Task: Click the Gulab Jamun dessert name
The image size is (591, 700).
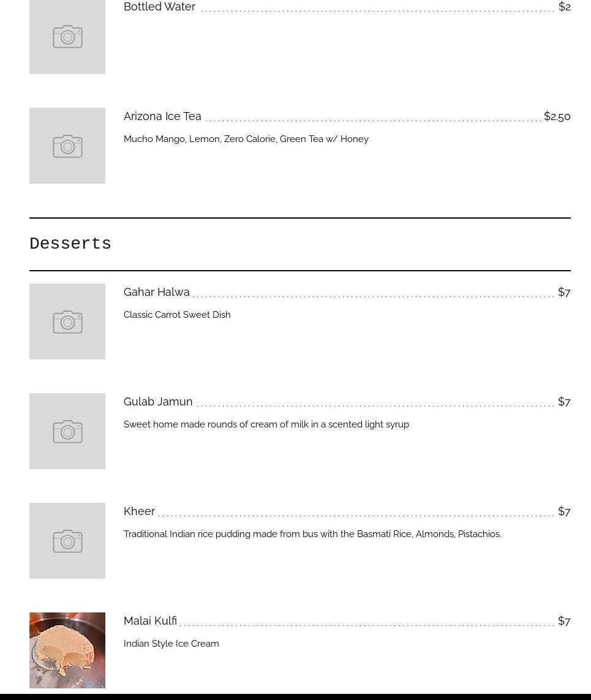Action: point(158,402)
